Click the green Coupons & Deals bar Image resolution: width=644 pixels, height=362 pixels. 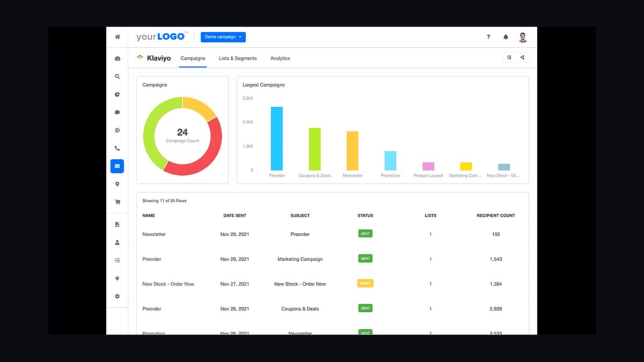click(x=314, y=149)
